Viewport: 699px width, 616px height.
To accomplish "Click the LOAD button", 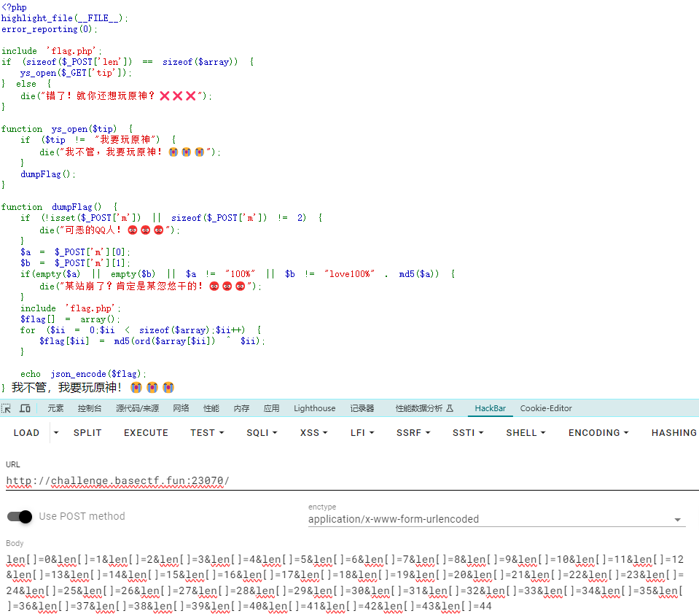I will tap(26, 432).
